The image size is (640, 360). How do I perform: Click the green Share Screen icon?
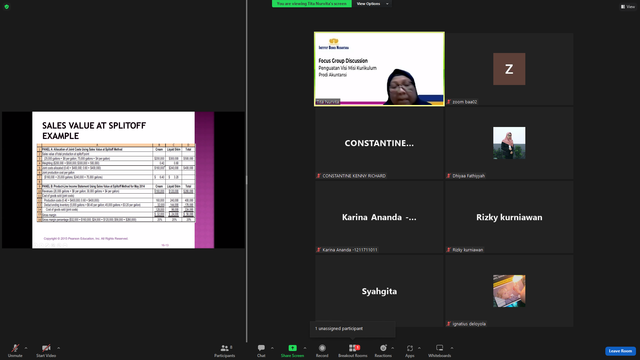click(x=293, y=348)
